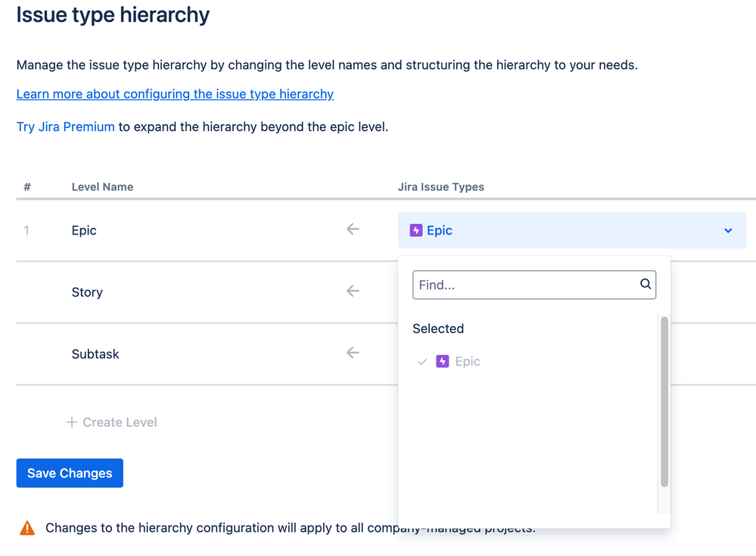Click the search magnifier icon in the Find box

click(646, 284)
